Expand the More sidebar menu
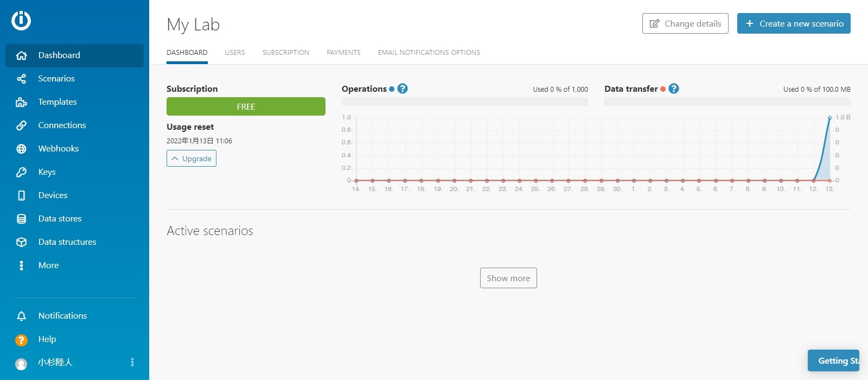 click(x=21, y=265)
